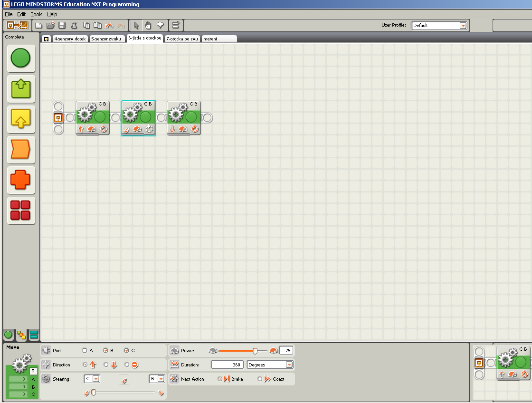Undo the last action in the toolbar
The height and width of the screenshot is (403, 532).
pos(109,26)
